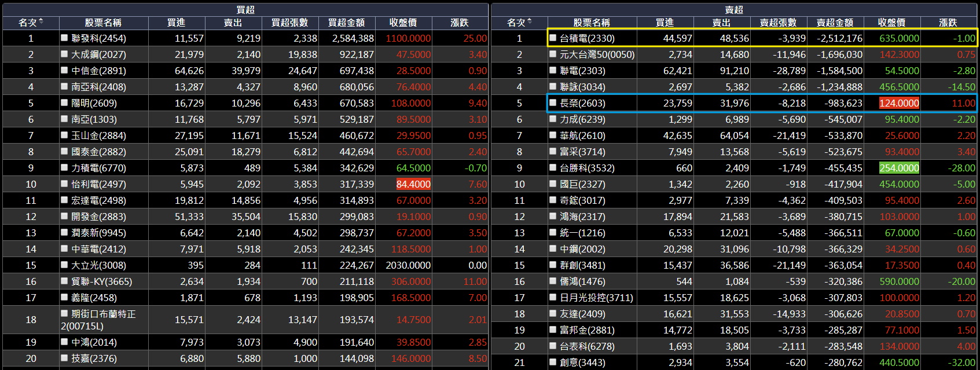
Task: Click 漲跌 header in the 賣超 table
Action: 948,23
